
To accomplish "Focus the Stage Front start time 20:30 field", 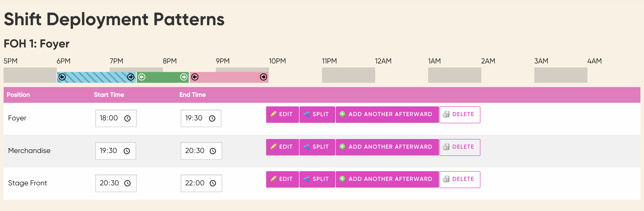I will (x=116, y=183).
